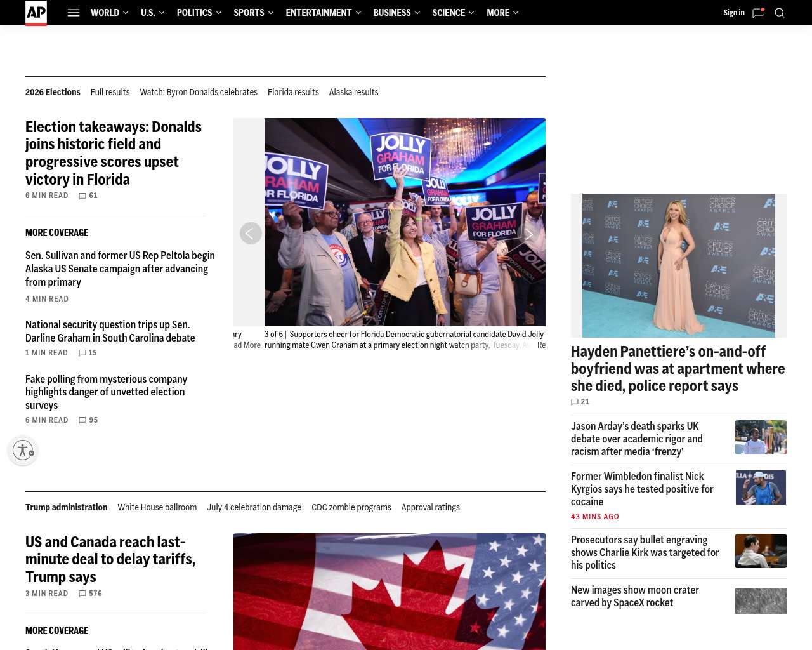This screenshot has width=812, height=650.
Task: Show next carousel photo
Action: point(528,234)
